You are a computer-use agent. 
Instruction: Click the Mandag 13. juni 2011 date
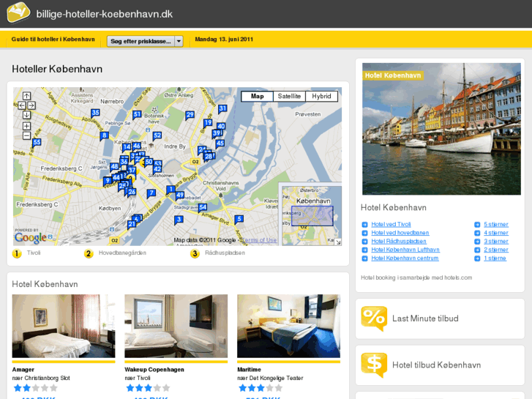[224, 39]
